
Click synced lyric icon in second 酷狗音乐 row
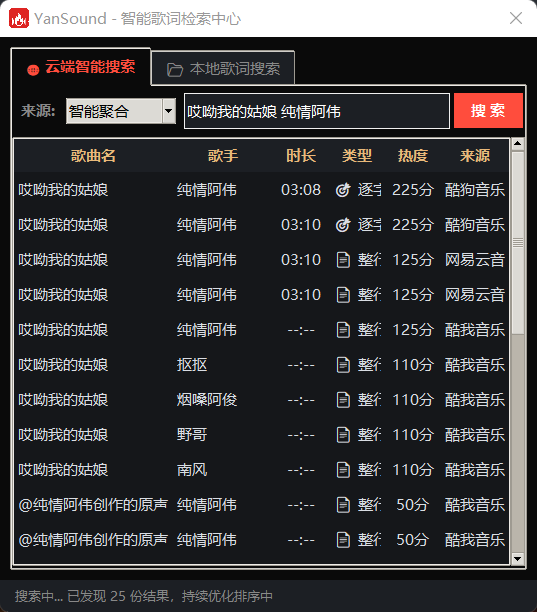pyautogui.click(x=343, y=225)
